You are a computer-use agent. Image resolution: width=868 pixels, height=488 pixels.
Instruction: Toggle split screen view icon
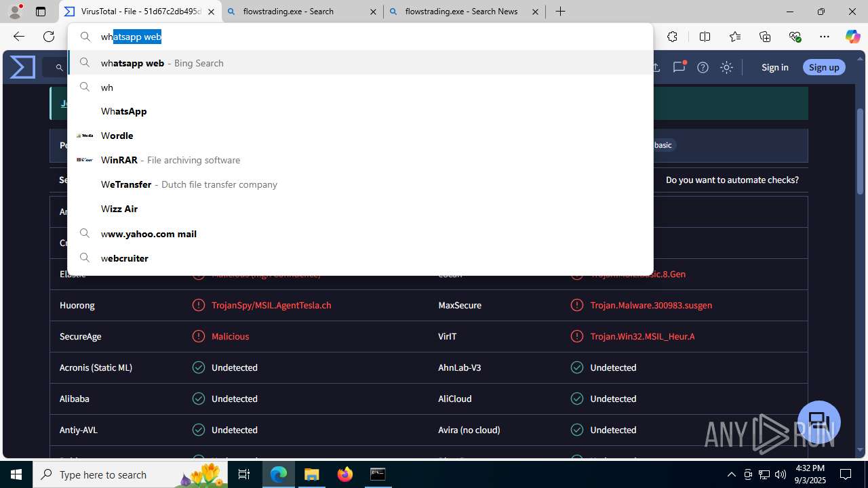[x=705, y=37]
